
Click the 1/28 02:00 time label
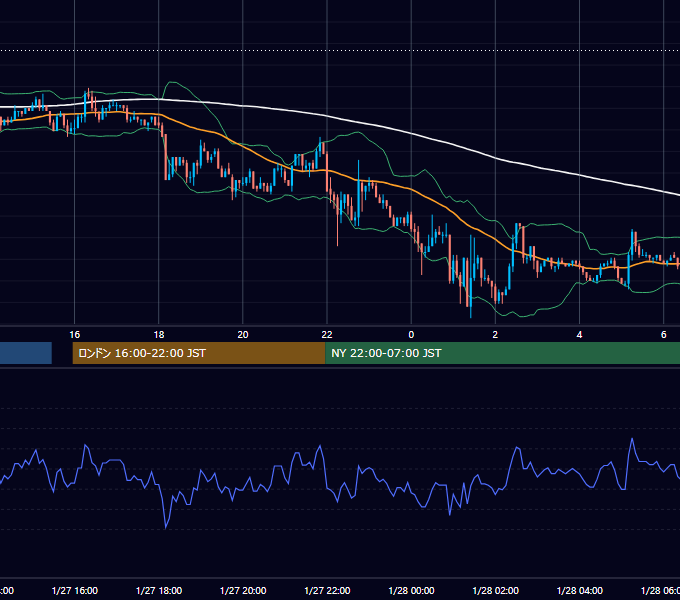(495, 590)
